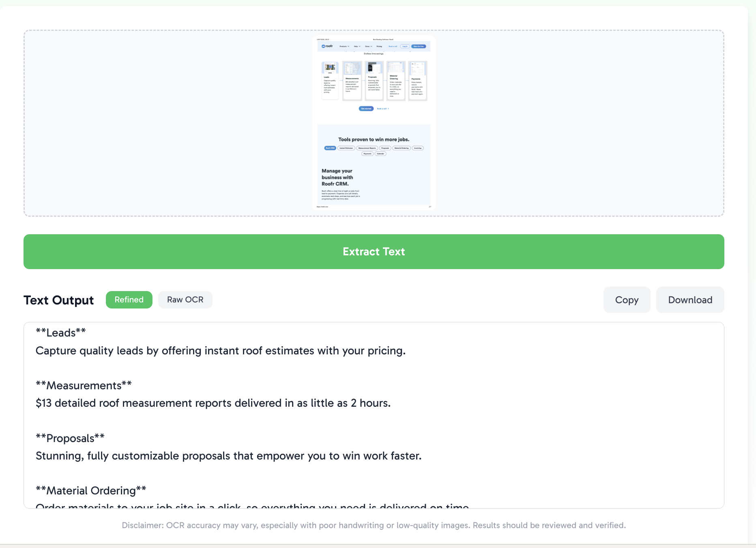Expand the Help menu in the preview nav
The width and height of the screenshot is (756, 548).
tap(357, 46)
